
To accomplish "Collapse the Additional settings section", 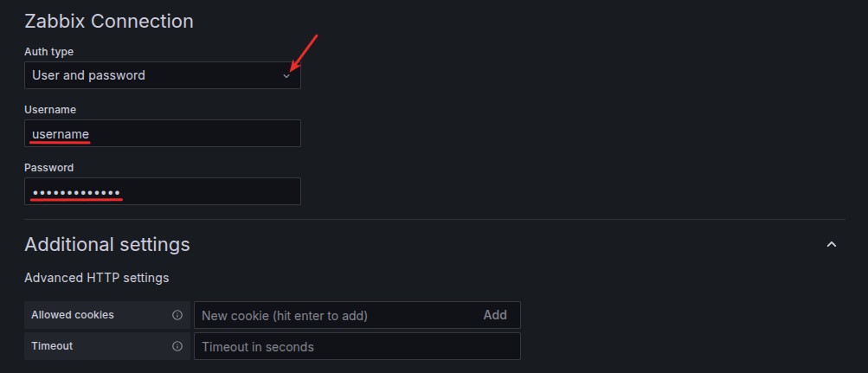I will [832, 245].
